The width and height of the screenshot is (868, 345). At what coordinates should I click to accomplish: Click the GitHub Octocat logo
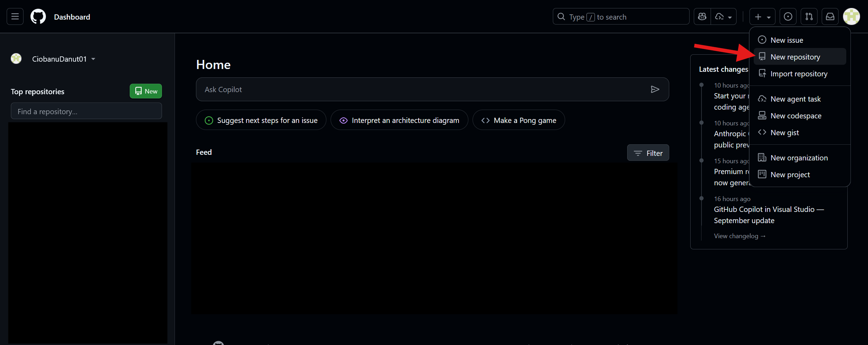click(x=38, y=16)
